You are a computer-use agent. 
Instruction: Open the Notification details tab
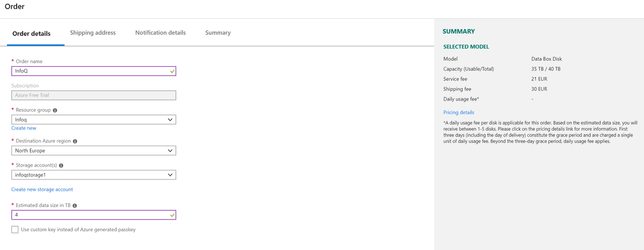pos(160,33)
